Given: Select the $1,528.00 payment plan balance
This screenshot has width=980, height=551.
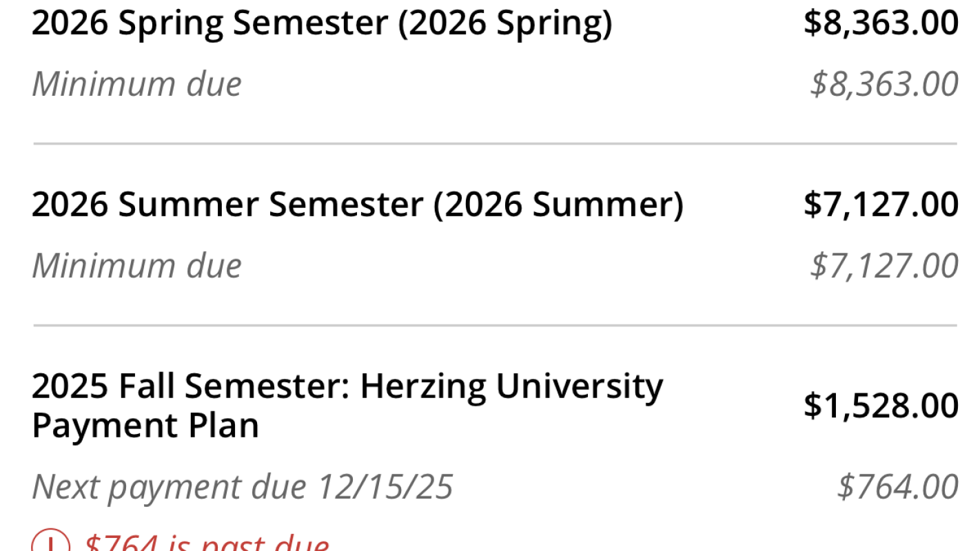Looking at the screenshot, I should pyautogui.click(x=881, y=406).
